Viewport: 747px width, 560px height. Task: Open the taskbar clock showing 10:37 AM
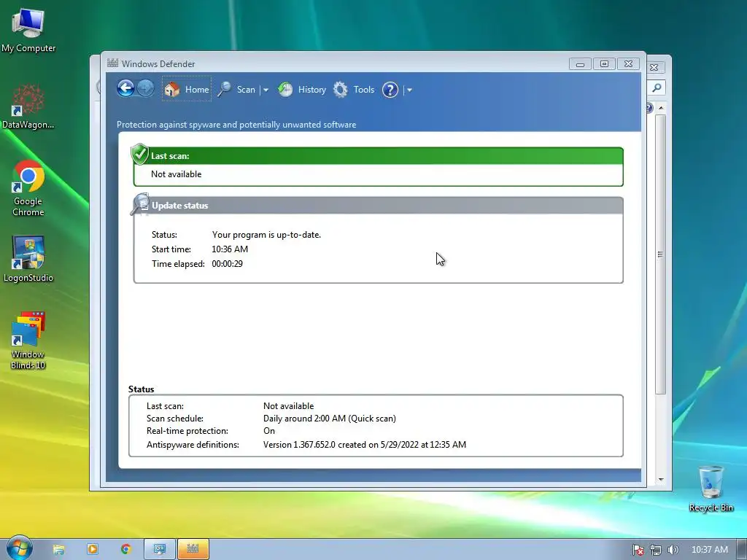[x=709, y=550]
